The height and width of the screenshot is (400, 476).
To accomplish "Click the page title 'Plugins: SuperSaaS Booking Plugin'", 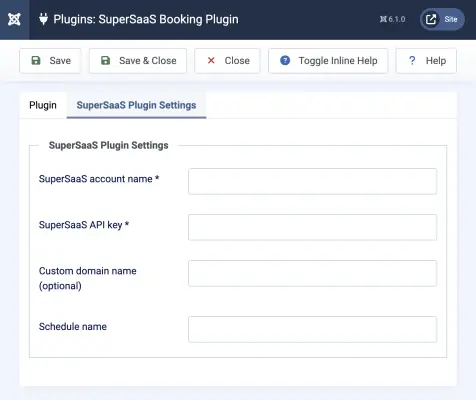I will [146, 19].
